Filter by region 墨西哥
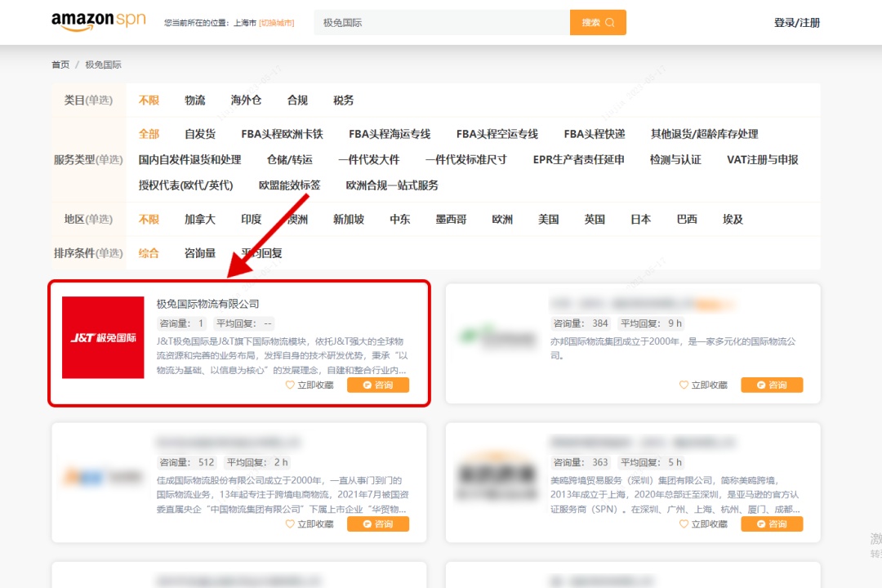The image size is (882, 588). tap(451, 219)
